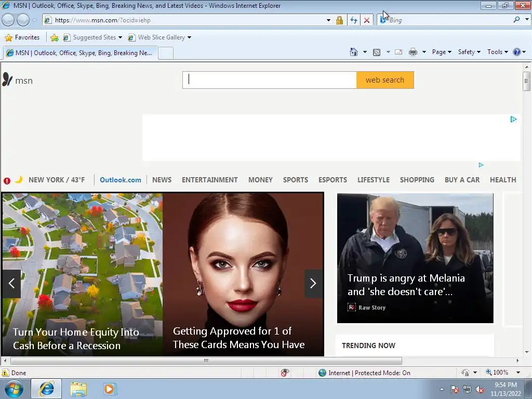532x399 pixels.
Task: Click the horizontal scrollbar thumb
Action: pos(206,361)
